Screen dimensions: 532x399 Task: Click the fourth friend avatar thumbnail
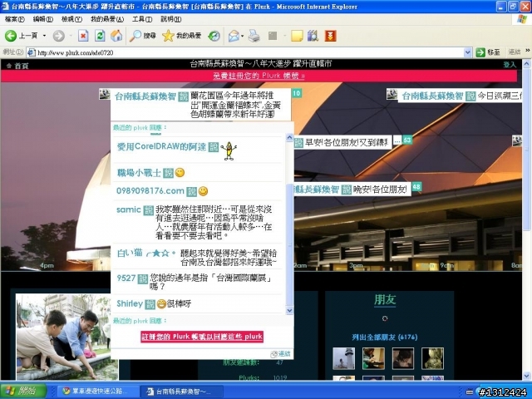pos(432,358)
